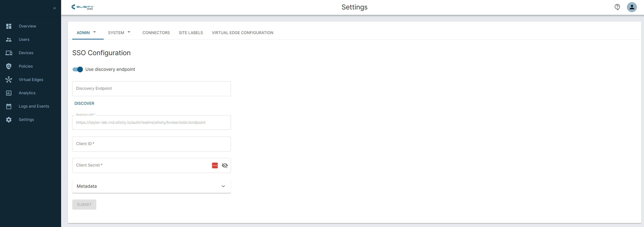Screen dimensions: 644x227
Task: Switch to Virtual Edge Configuration tab
Action: [242, 33]
